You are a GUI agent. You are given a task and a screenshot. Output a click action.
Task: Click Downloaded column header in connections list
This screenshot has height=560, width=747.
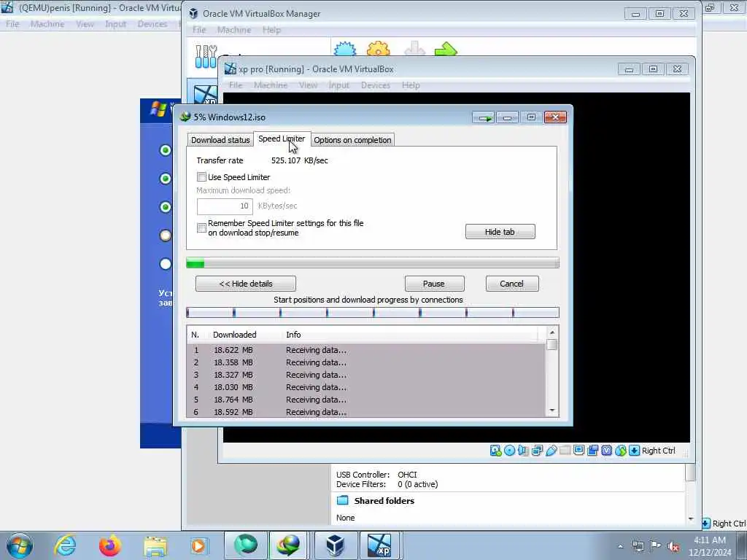coord(234,335)
